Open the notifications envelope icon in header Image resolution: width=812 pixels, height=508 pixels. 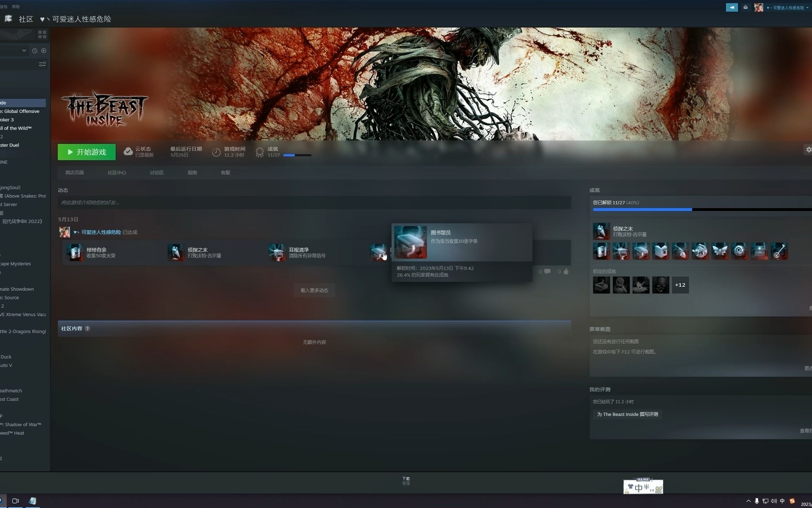coord(745,7)
